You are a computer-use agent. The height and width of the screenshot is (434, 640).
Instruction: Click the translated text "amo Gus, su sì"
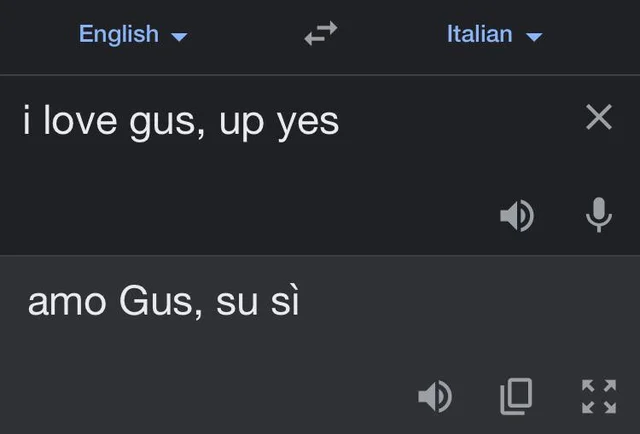[163, 302]
